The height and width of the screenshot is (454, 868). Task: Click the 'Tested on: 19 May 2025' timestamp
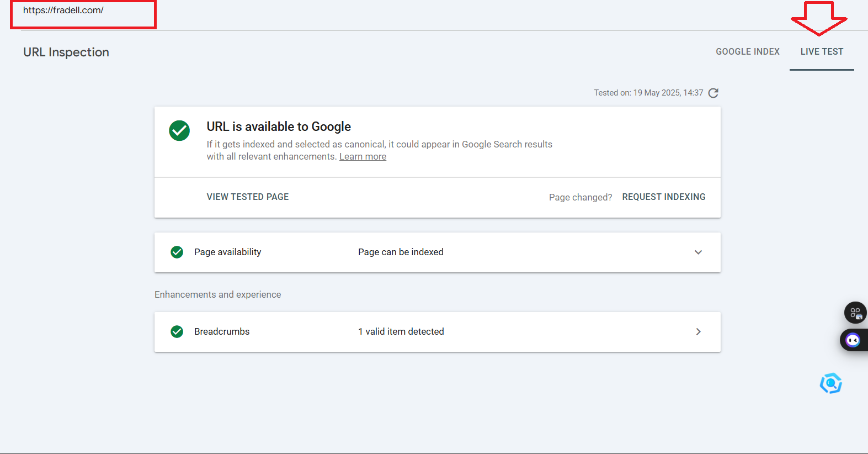(648, 93)
